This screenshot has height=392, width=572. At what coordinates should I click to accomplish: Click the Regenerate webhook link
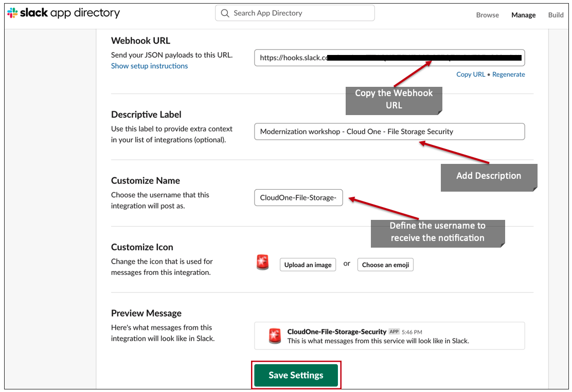coord(509,74)
